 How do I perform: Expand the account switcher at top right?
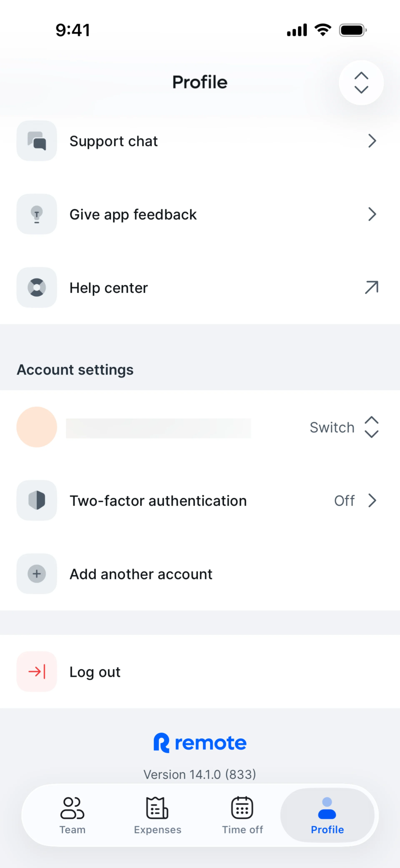tap(361, 83)
